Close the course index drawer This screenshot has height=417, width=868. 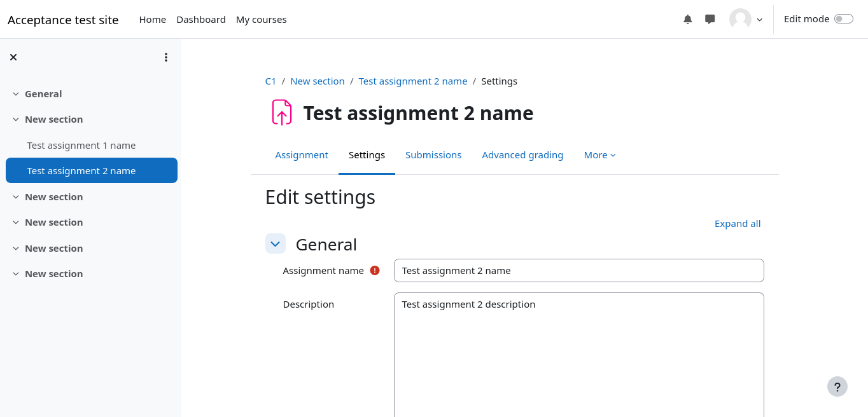click(x=13, y=57)
